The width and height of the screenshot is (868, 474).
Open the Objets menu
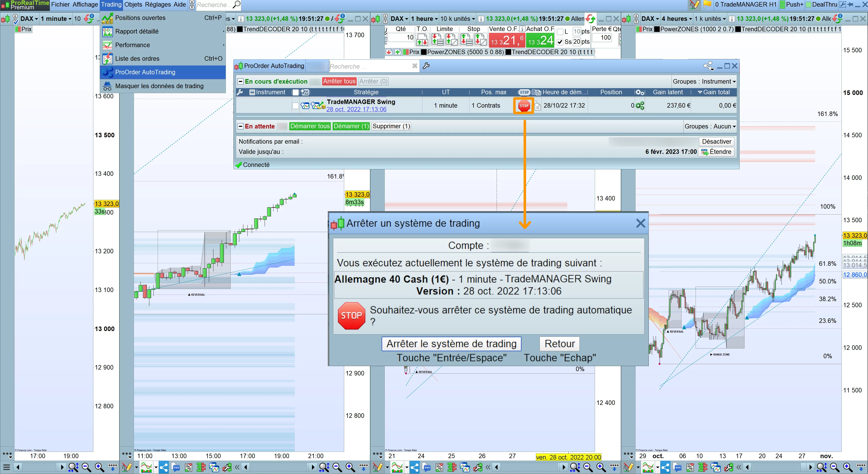pyautogui.click(x=133, y=4)
